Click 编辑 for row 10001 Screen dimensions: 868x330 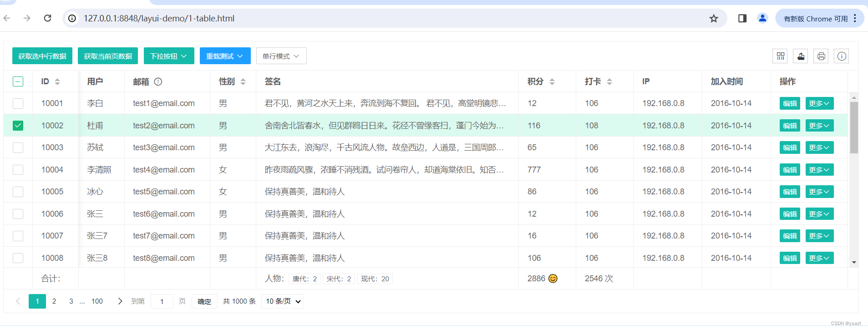pos(790,103)
